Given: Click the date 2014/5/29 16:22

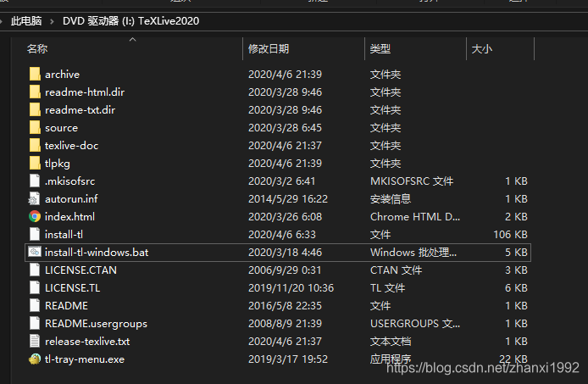Looking at the screenshot, I should [x=288, y=199].
